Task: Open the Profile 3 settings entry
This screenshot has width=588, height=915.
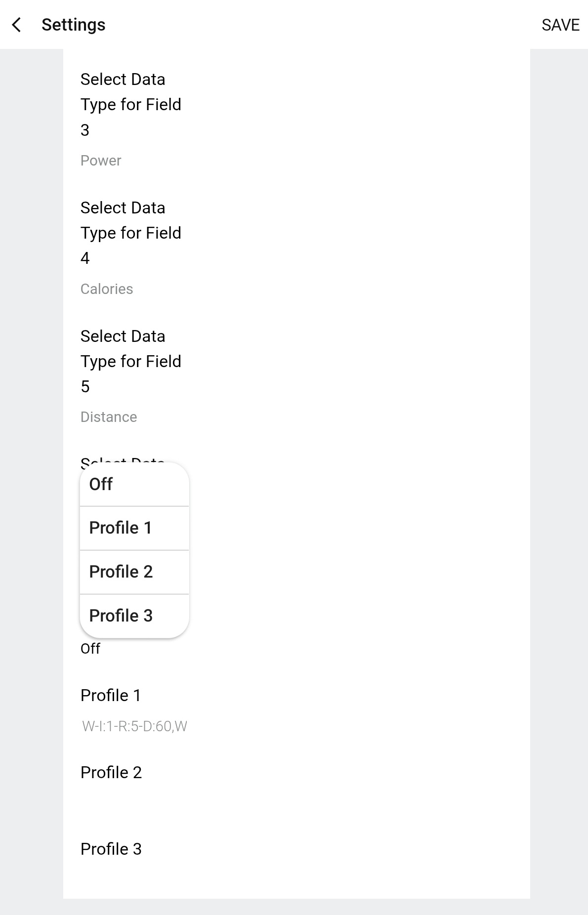Action: point(111,849)
